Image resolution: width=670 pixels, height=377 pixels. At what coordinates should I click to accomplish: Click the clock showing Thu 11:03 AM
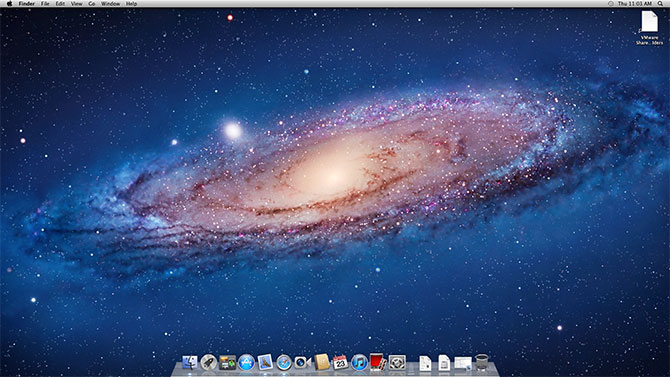coord(635,3)
